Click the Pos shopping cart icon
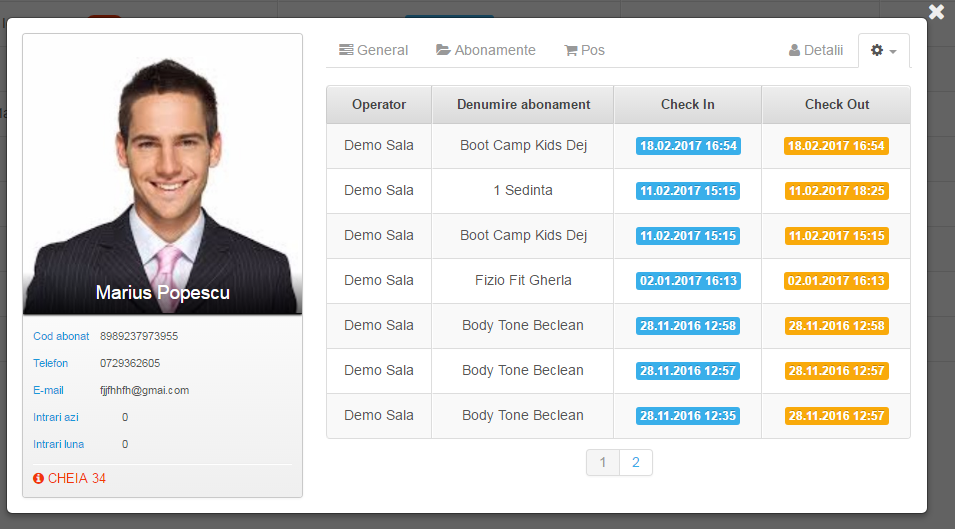Viewport: 955px width, 529px height. (571, 51)
